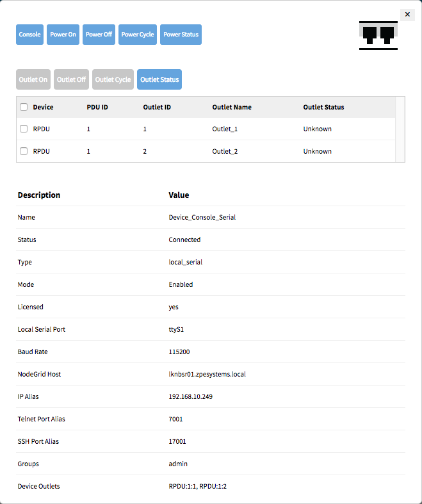Click RPDU device cell in Outlet_2 row
The width and height of the screenshot is (422, 504).
tap(41, 151)
